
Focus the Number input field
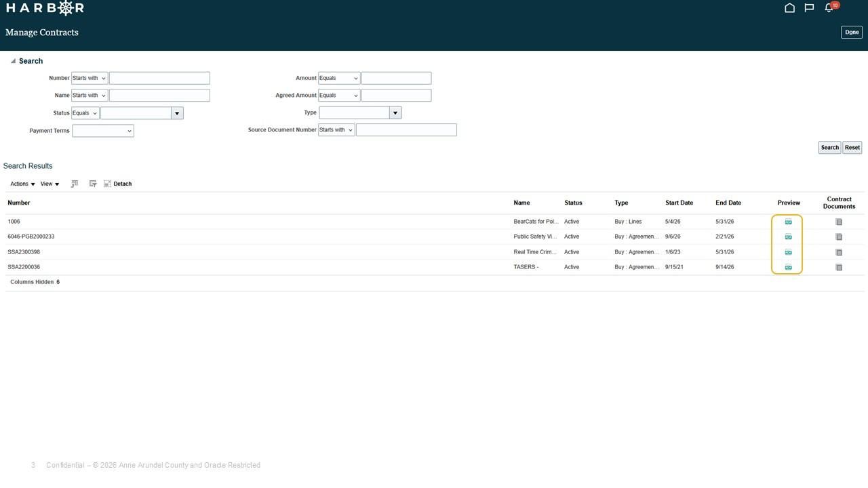pyautogui.click(x=159, y=78)
